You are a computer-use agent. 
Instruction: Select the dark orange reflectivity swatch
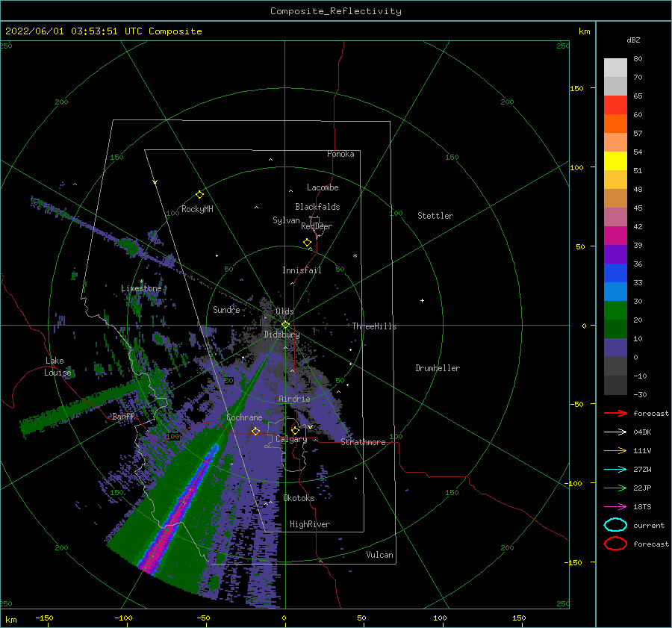[615, 123]
